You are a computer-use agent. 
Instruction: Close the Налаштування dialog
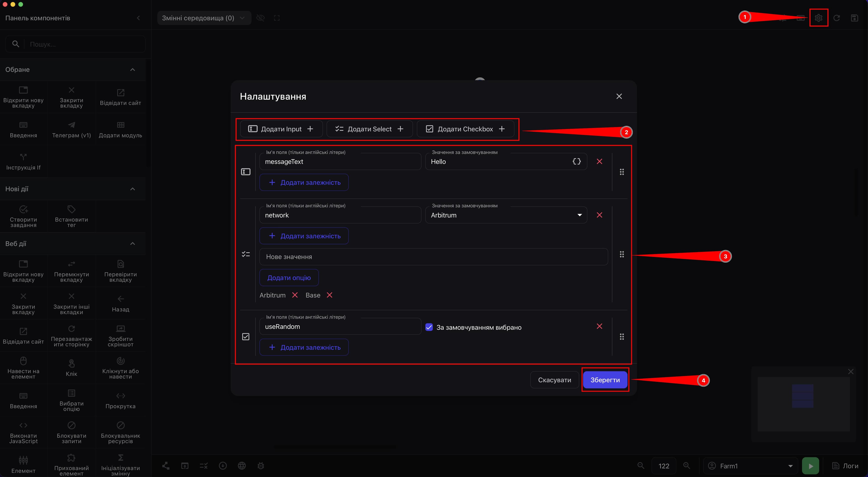click(x=619, y=96)
